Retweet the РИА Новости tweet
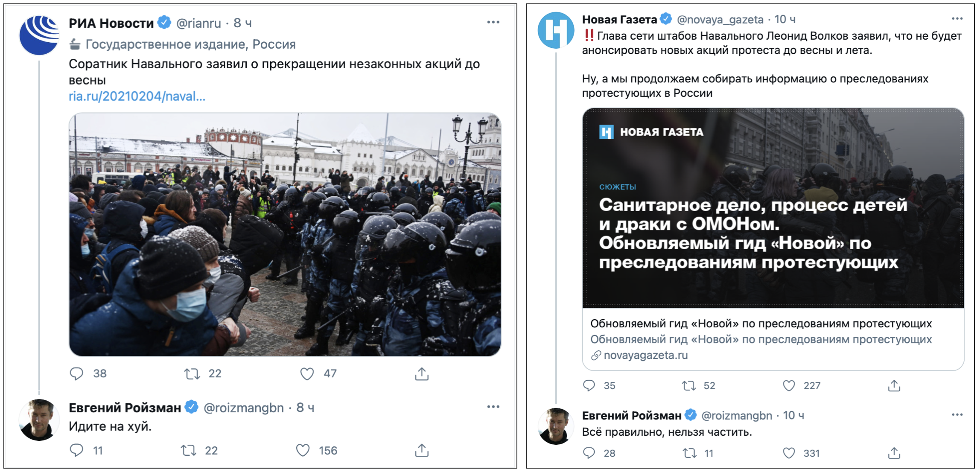 [x=192, y=374]
